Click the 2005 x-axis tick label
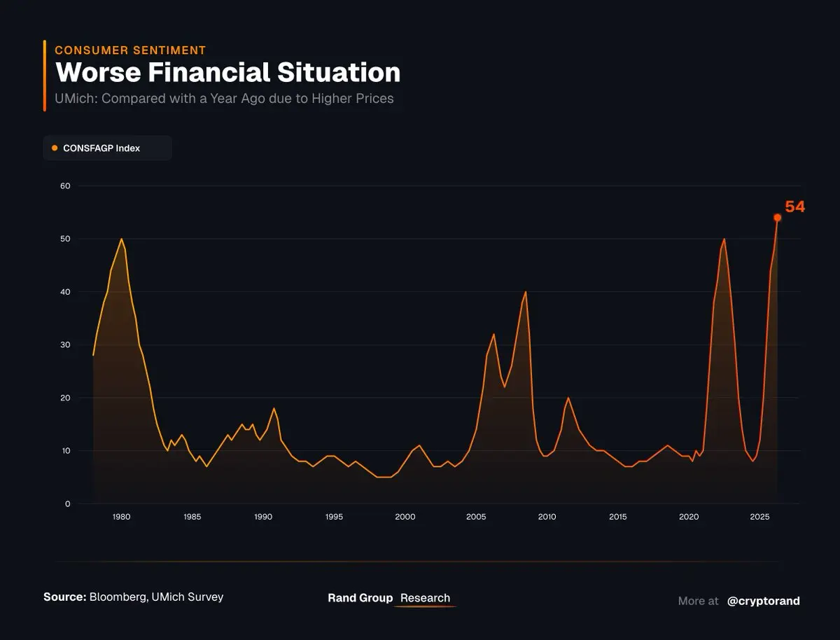 click(x=476, y=517)
